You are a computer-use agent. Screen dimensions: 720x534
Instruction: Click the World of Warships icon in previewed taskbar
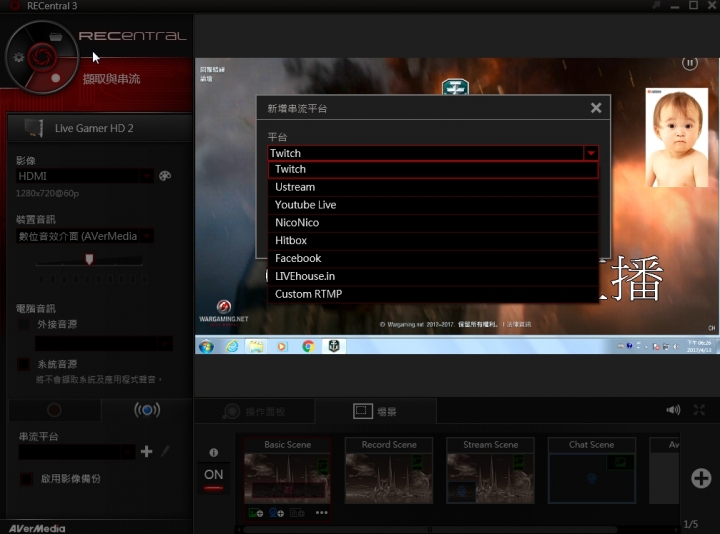pyautogui.click(x=334, y=346)
